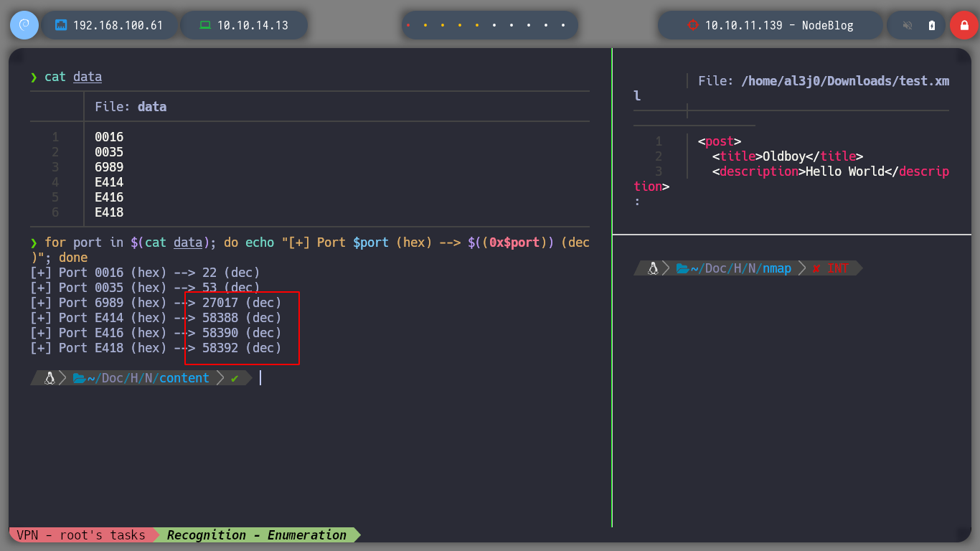This screenshot has height=551, width=980.
Task: Click the "Hello World" description text
Action: pyautogui.click(x=845, y=171)
